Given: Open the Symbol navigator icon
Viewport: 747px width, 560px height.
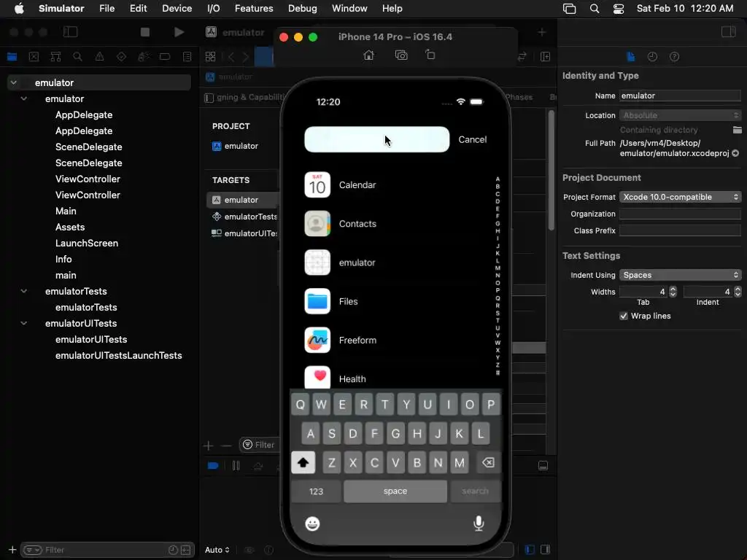Looking at the screenshot, I should [55, 57].
